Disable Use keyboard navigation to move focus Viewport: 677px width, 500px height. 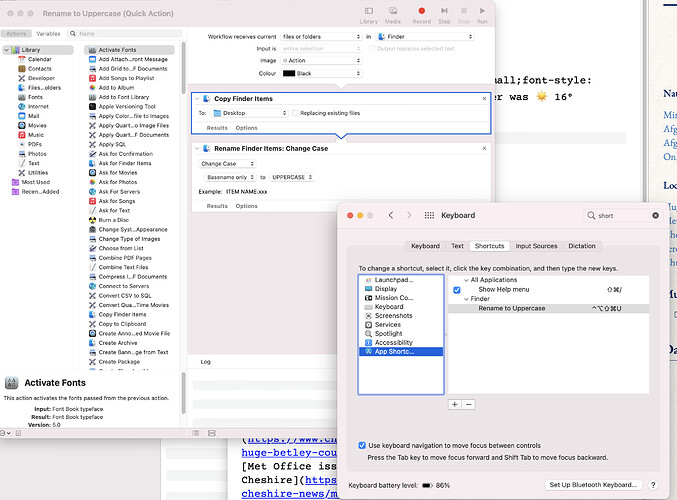(362, 445)
